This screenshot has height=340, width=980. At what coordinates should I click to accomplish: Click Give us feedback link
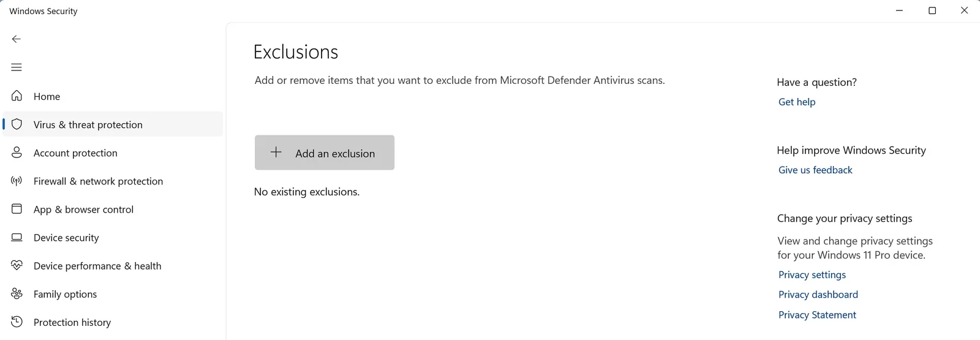click(815, 170)
